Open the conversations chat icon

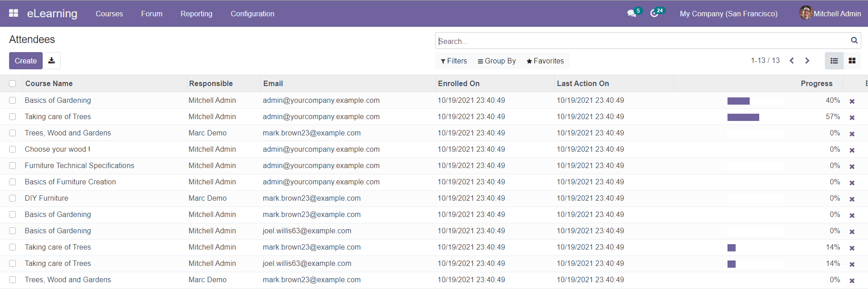[631, 14]
